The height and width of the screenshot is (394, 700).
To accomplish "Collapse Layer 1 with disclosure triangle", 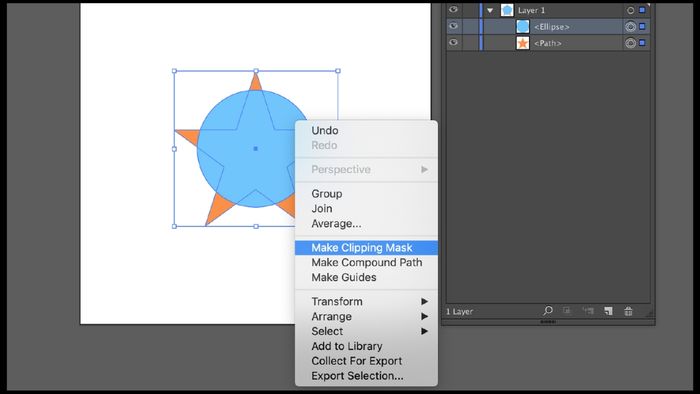I will [x=490, y=10].
